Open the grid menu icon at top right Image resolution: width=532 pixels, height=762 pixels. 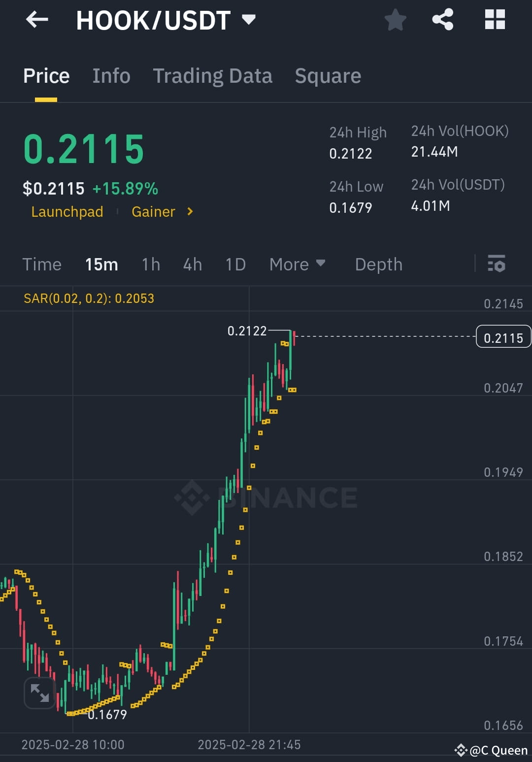pos(494,19)
